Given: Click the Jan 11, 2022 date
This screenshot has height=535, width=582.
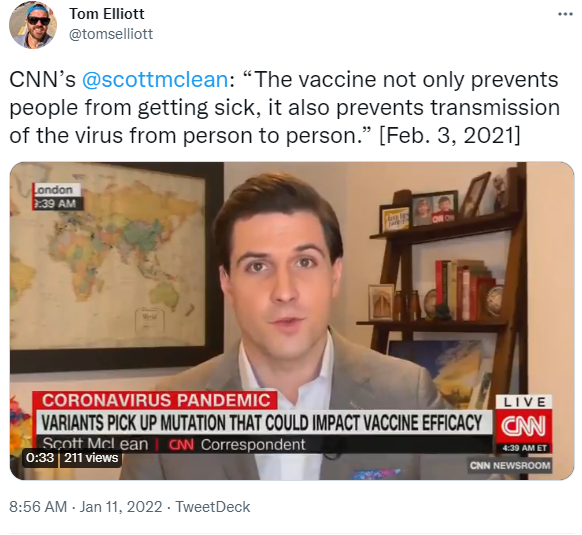Looking at the screenshot, I should point(121,507).
